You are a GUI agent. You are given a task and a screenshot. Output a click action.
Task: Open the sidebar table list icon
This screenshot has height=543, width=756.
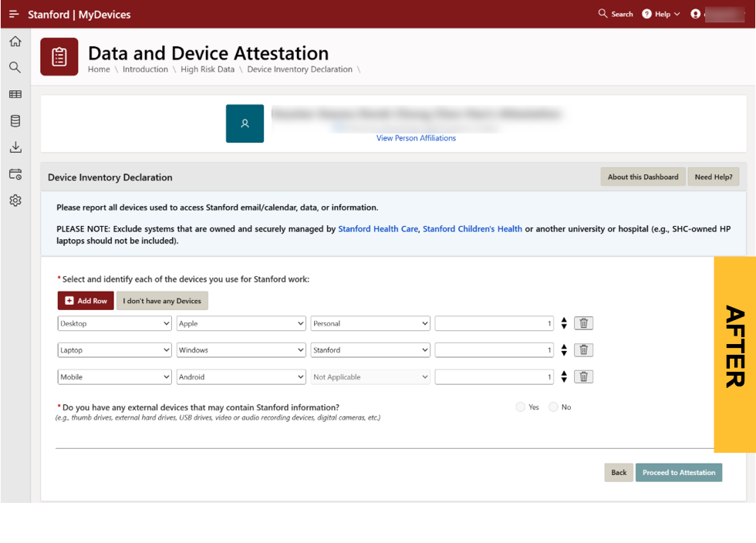[x=15, y=94]
